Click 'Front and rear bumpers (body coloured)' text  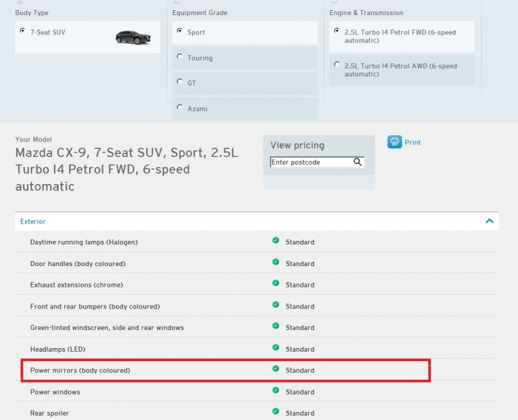point(95,307)
